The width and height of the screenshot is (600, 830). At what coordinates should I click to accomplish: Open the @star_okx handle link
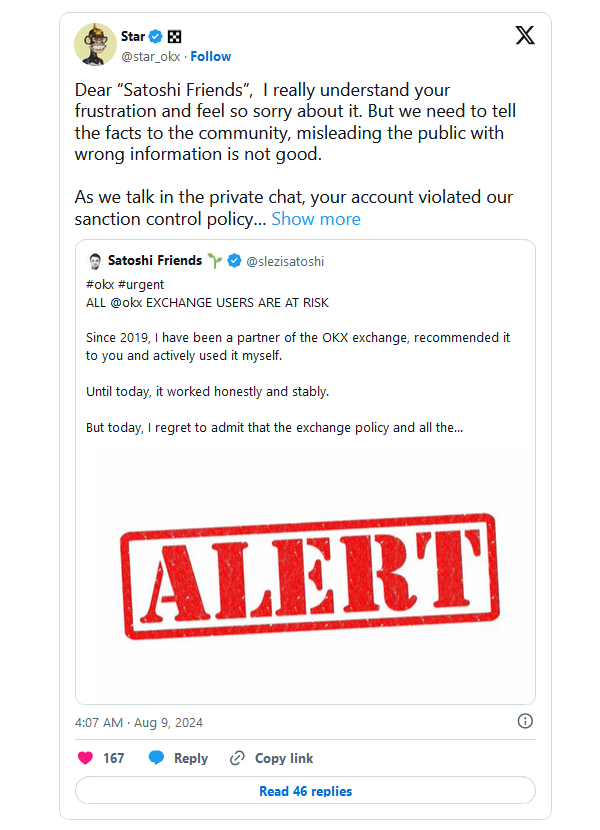(x=151, y=56)
